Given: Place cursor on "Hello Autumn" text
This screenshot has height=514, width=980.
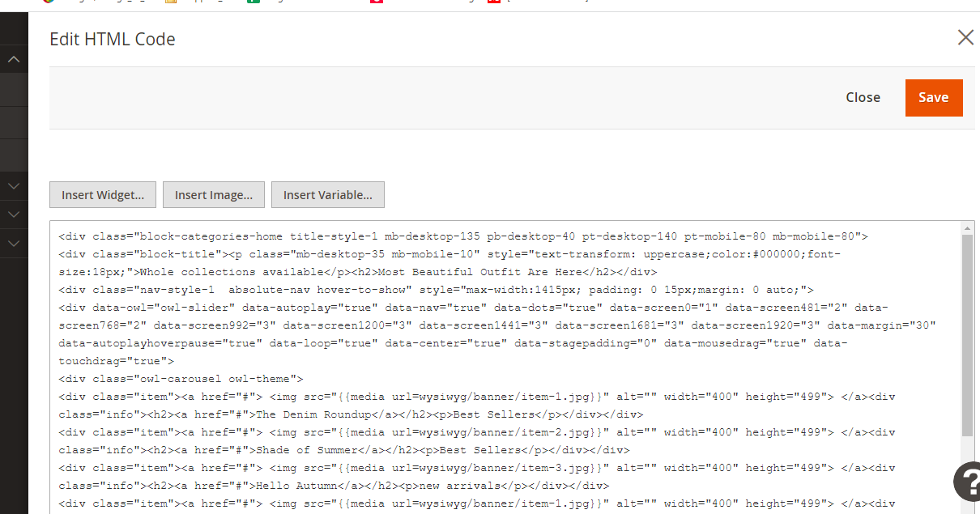Looking at the screenshot, I should pos(293,486).
